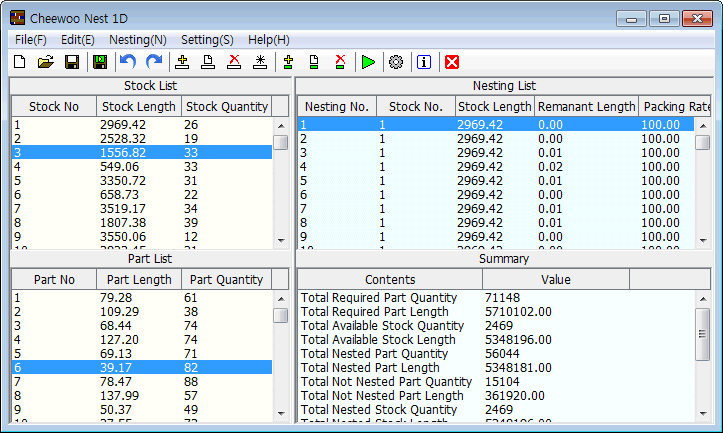
Task: Select part row with length 78.47
Action: [142, 381]
